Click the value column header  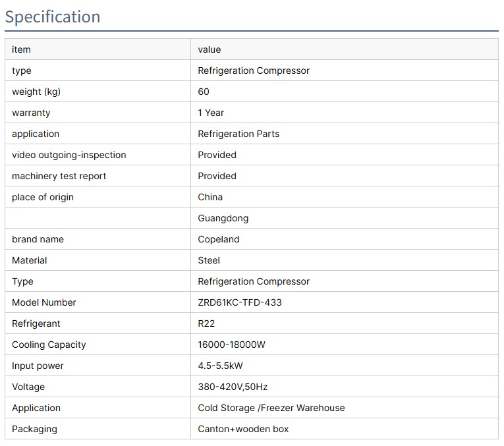point(210,49)
